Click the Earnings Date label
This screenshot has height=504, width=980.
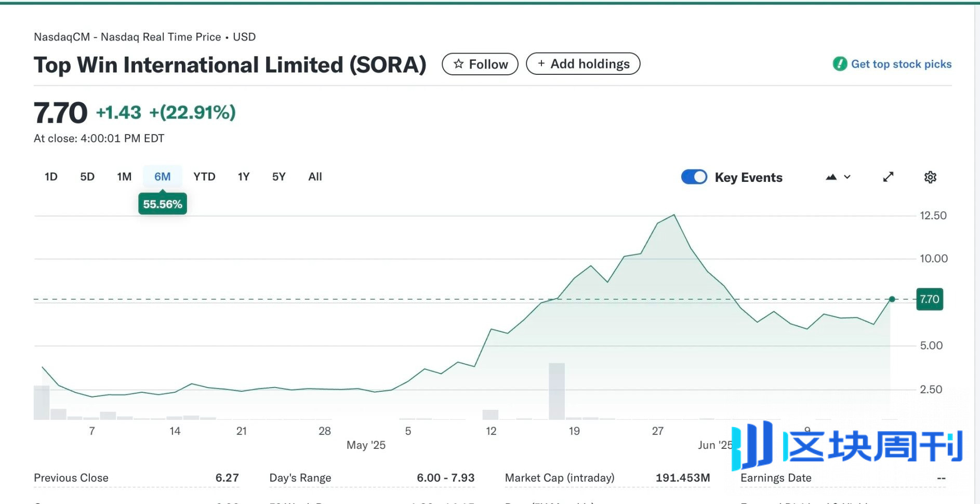[x=776, y=478]
